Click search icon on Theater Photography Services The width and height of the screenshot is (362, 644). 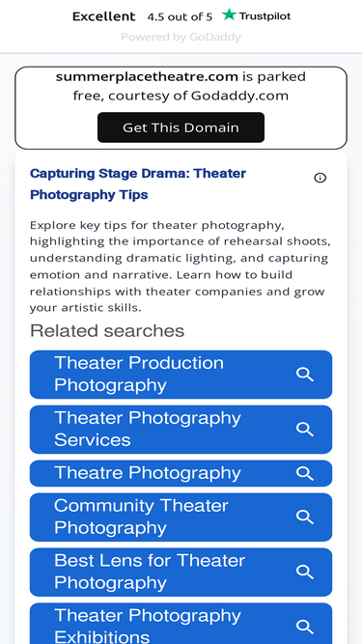[305, 430]
